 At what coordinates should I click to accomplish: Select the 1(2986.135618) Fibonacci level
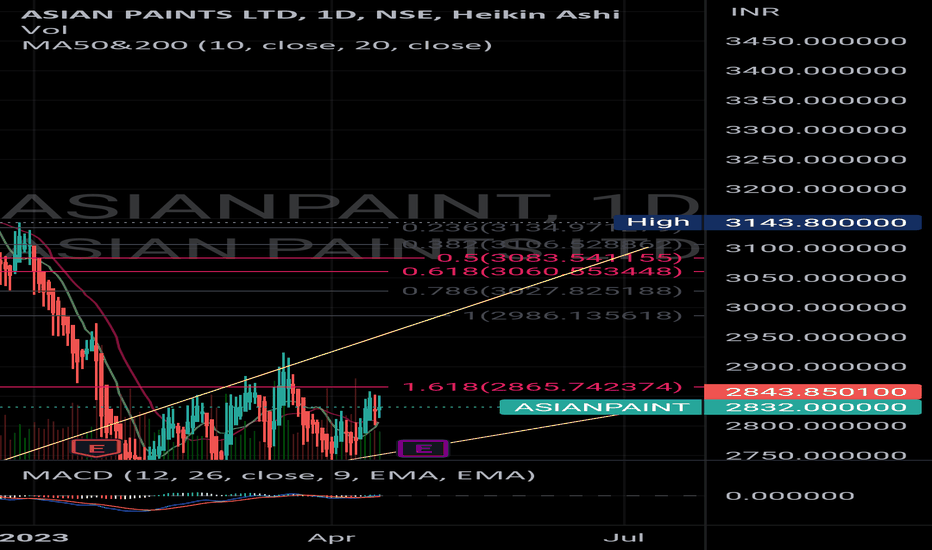click(573, 315)
